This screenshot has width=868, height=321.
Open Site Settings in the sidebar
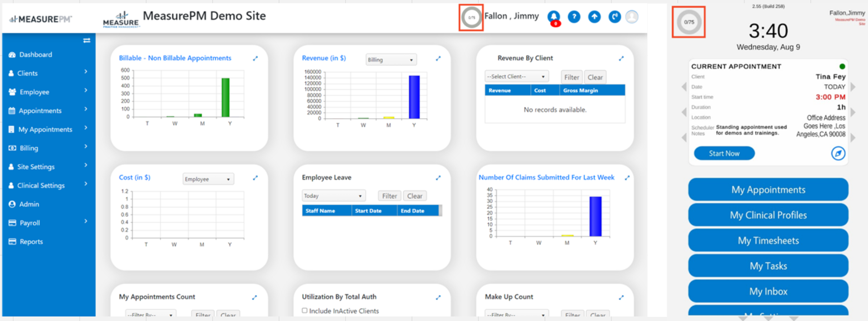(36, 167)
